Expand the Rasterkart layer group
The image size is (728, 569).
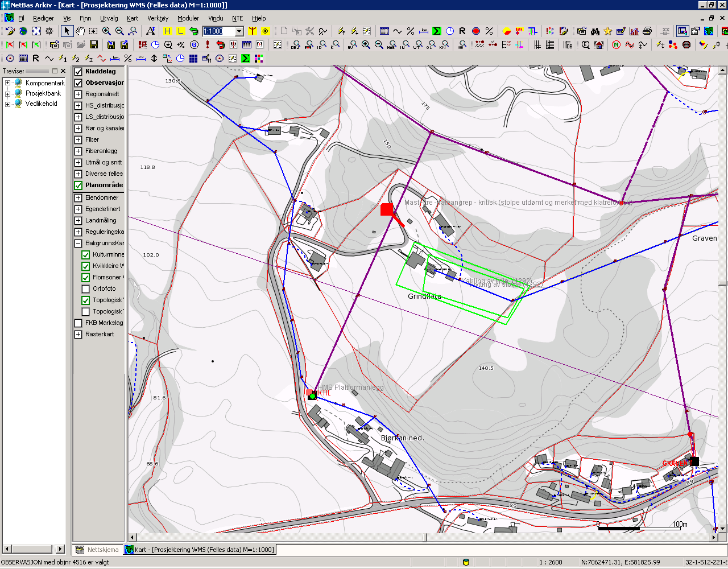pyautogui.click(x=78, y=335)
